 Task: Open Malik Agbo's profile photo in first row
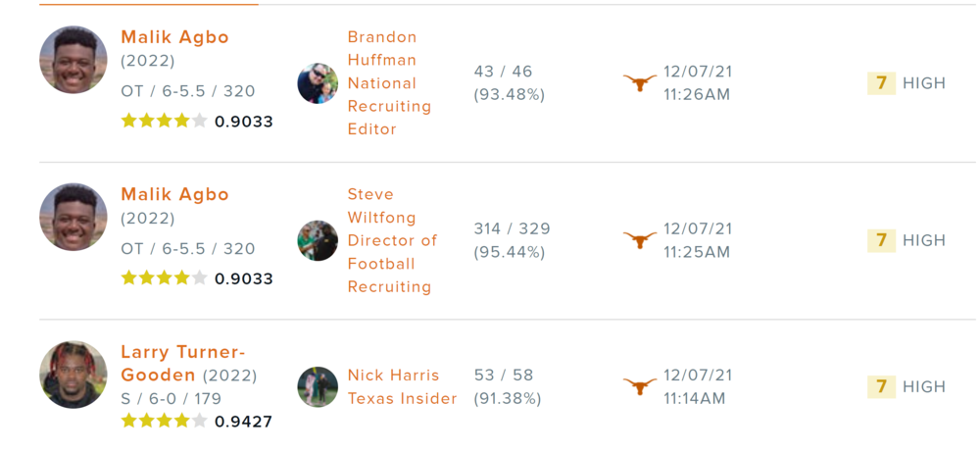[x=73, y=60]
